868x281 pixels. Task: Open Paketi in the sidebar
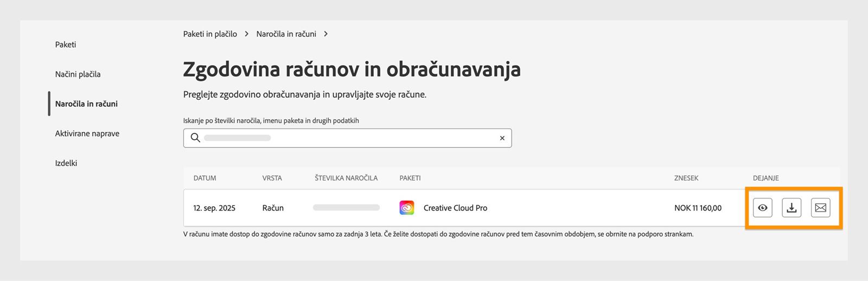pos(66,44)
